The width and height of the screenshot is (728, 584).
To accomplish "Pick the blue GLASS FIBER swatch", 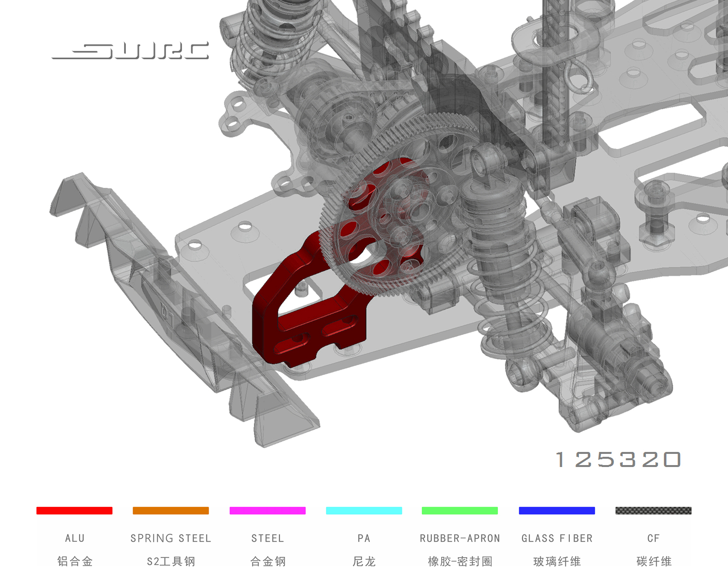I will (557, 510).
